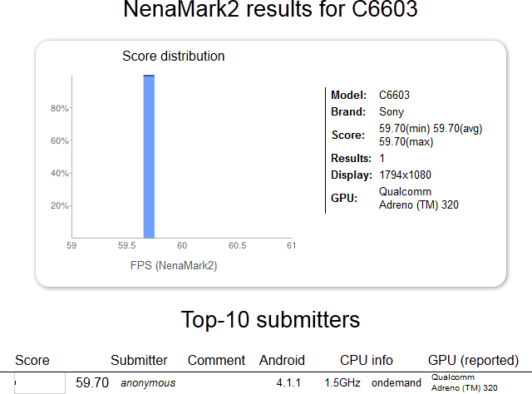Screen dimensions: 532x394
Task: Click the Qualcomm Adreno 320 GPU info text
Action: click(419, 198)
